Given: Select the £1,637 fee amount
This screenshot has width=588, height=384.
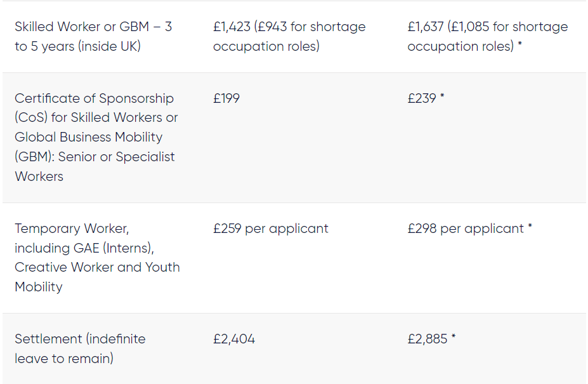Looking at the screenshot, I should point(426,27).
